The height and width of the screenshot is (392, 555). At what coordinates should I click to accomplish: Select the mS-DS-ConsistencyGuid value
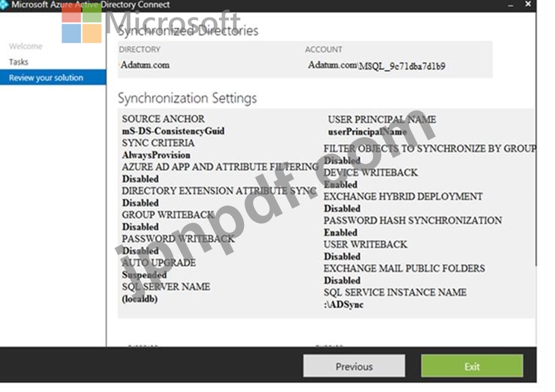[173, 131]
